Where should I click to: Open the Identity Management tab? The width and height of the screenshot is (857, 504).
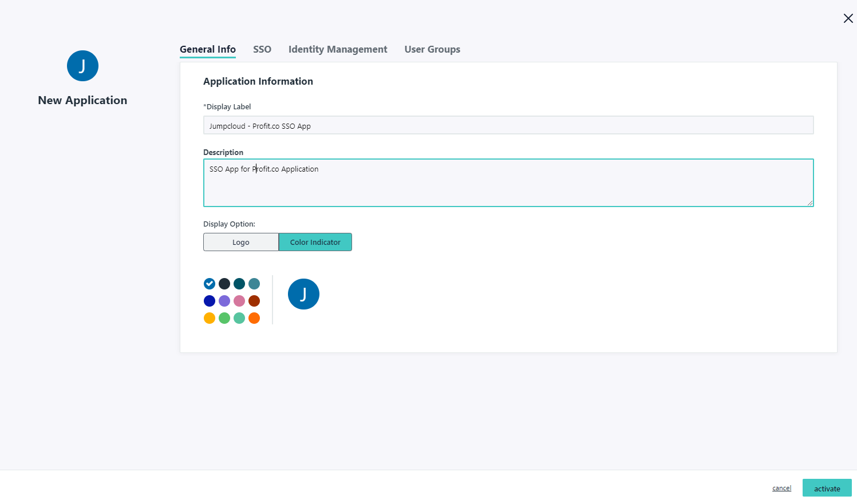coord(338,49)
